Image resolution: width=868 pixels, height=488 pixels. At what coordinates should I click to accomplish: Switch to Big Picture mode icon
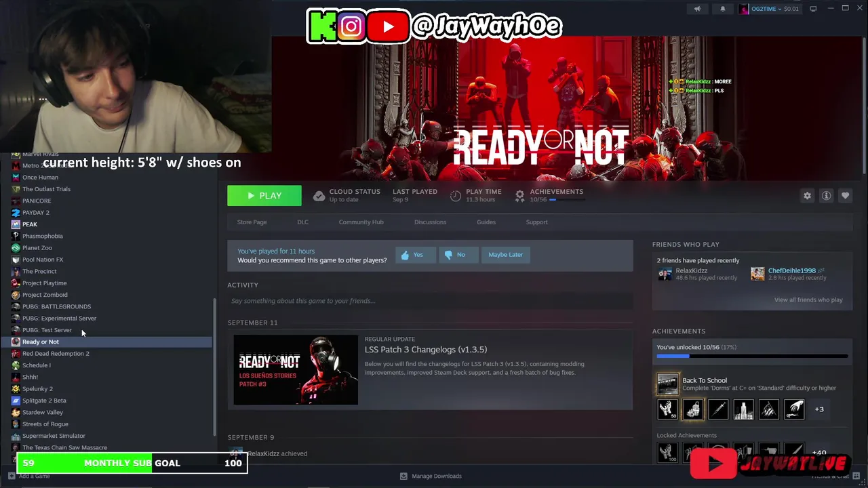pyautogui.click(x=813, y=9)
